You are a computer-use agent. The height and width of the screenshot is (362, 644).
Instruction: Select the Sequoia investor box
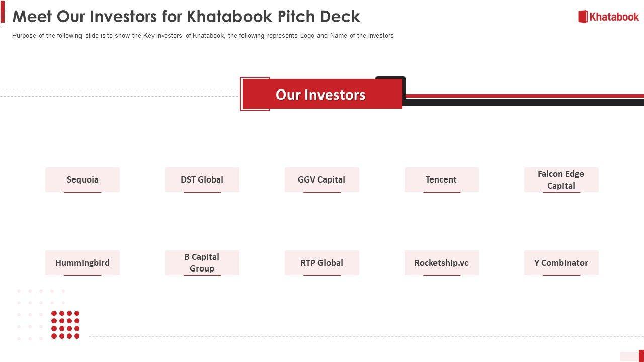click(x=83, y=179)
